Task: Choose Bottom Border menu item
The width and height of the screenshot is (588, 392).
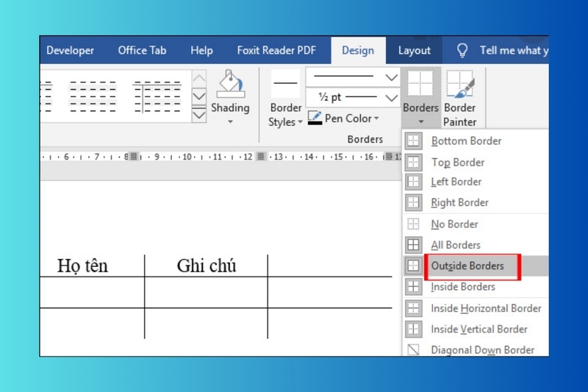Action: 476,141
